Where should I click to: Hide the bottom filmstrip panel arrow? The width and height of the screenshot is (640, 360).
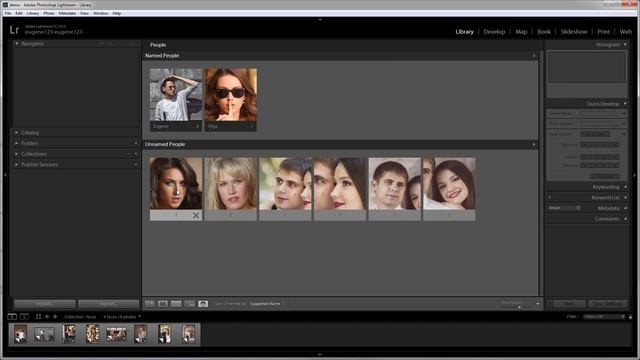[320, 354]
